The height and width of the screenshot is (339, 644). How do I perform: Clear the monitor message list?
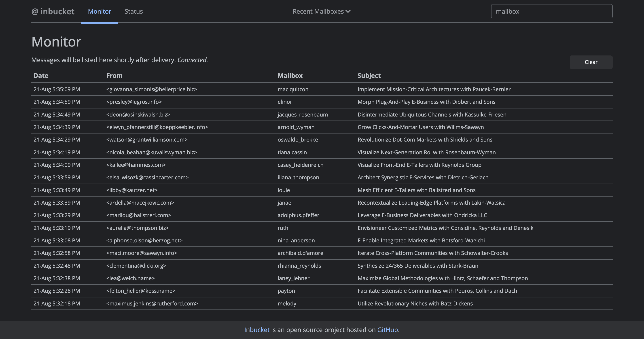pyautogui.click(x=591, y=62)
